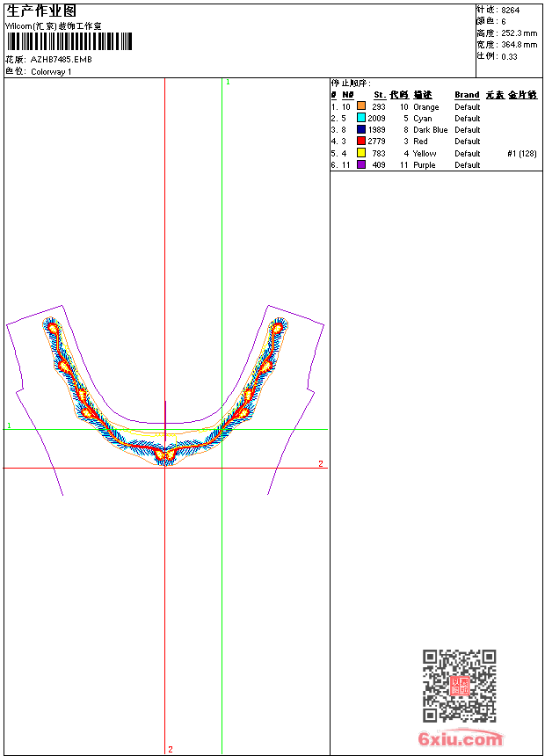The image size is (545, 756).
Task: Click the green marker 1 at top
Action: (x=228, y=82)
